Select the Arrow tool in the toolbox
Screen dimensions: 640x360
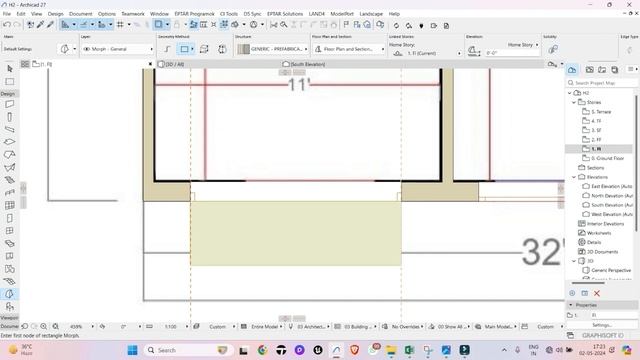click(x=10, y=69)
